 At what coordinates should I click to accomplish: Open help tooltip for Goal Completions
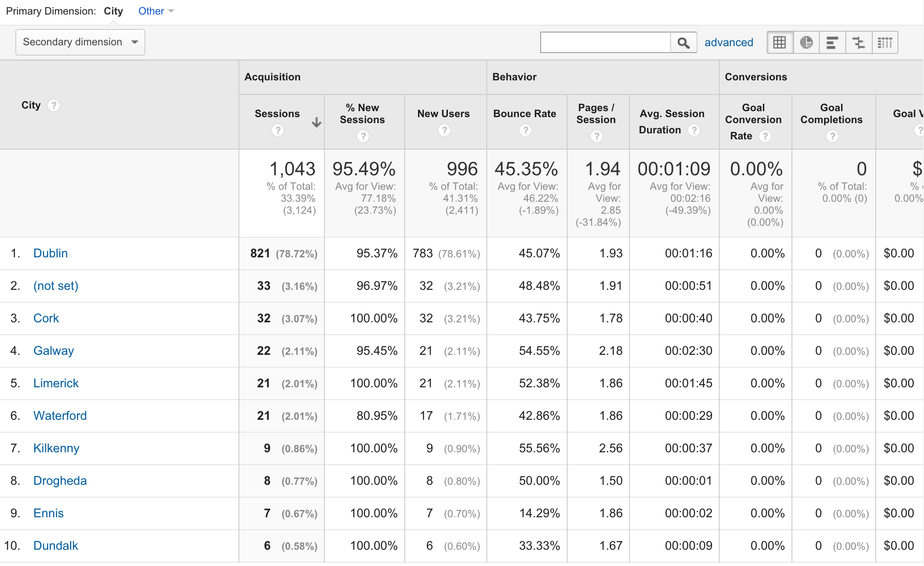point(832,136)
